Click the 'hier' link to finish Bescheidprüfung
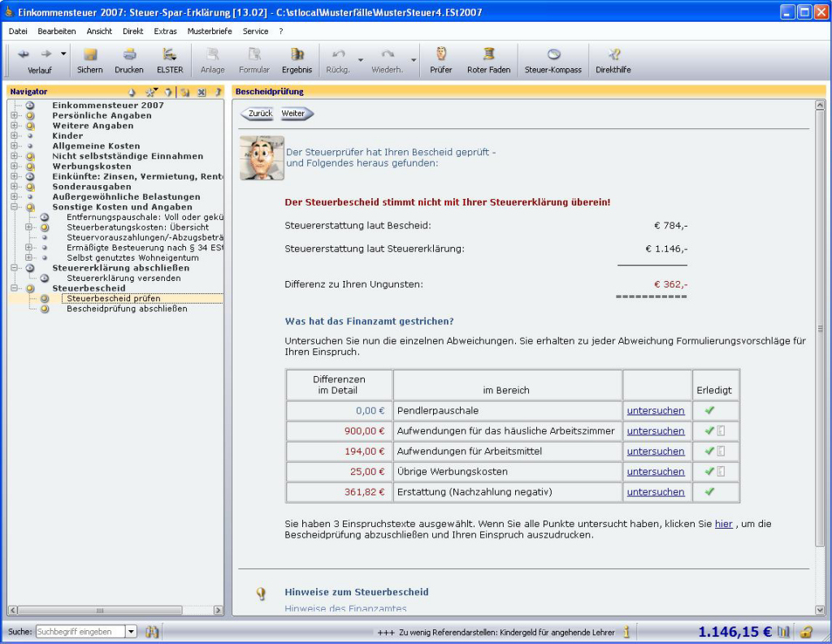 (x=723, y=524)
